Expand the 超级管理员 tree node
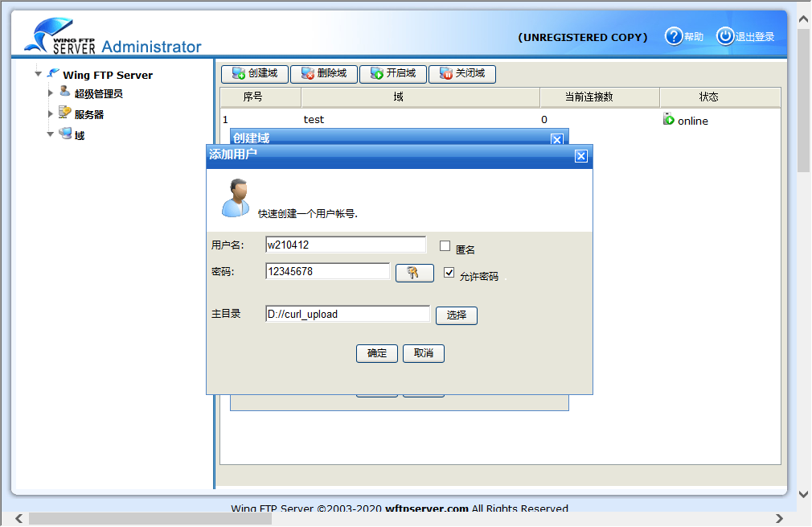This screenshot has height=527, width=812. (51, 91)
